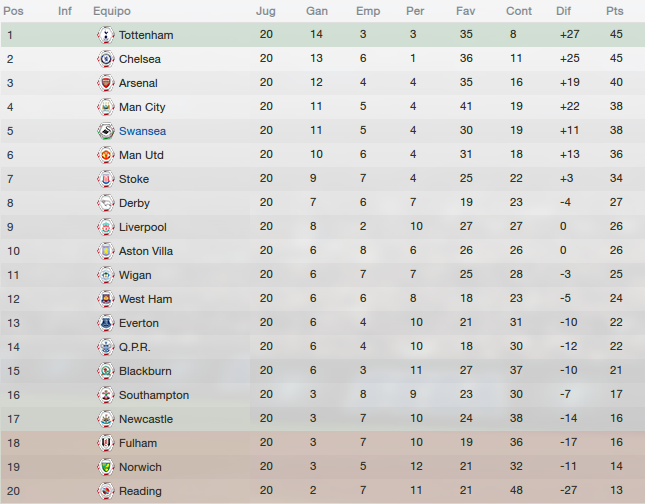Sort by the Dif column header
The image size is (645, 504).
point(563,11)
